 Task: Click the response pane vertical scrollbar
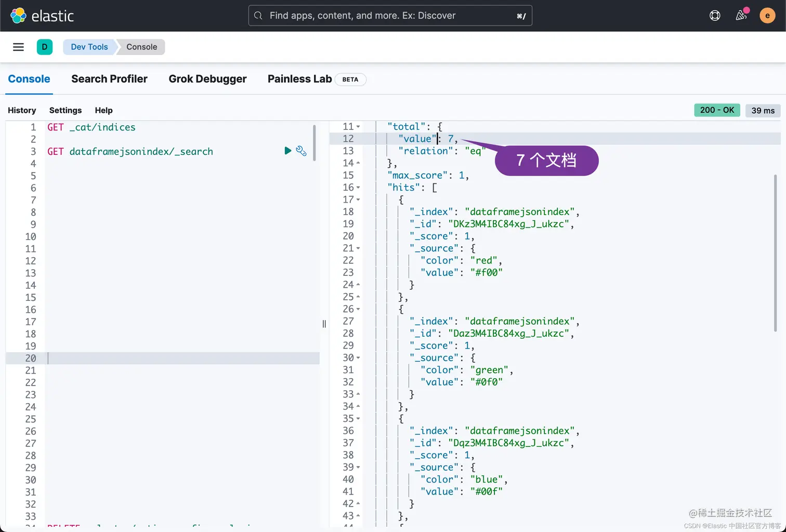pyautogui.click(x=776, y=253)
